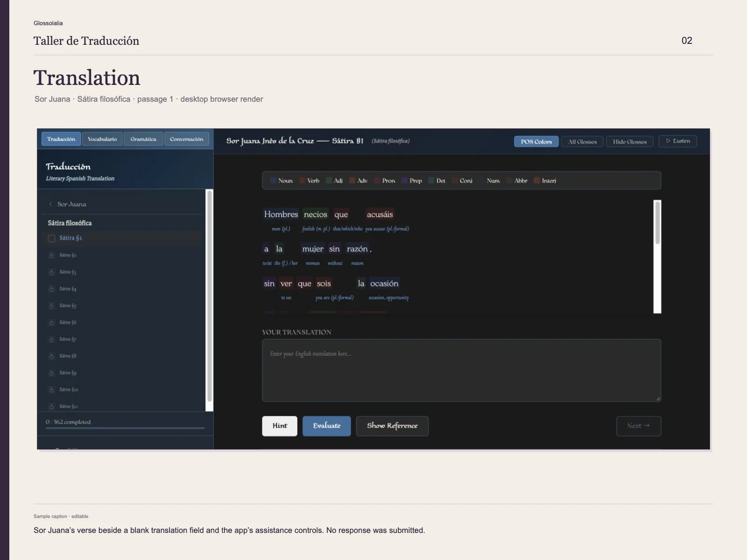Click the Interj color swatch in legend
The width and height of the screenshot is (747, 560).
point(537,181)
